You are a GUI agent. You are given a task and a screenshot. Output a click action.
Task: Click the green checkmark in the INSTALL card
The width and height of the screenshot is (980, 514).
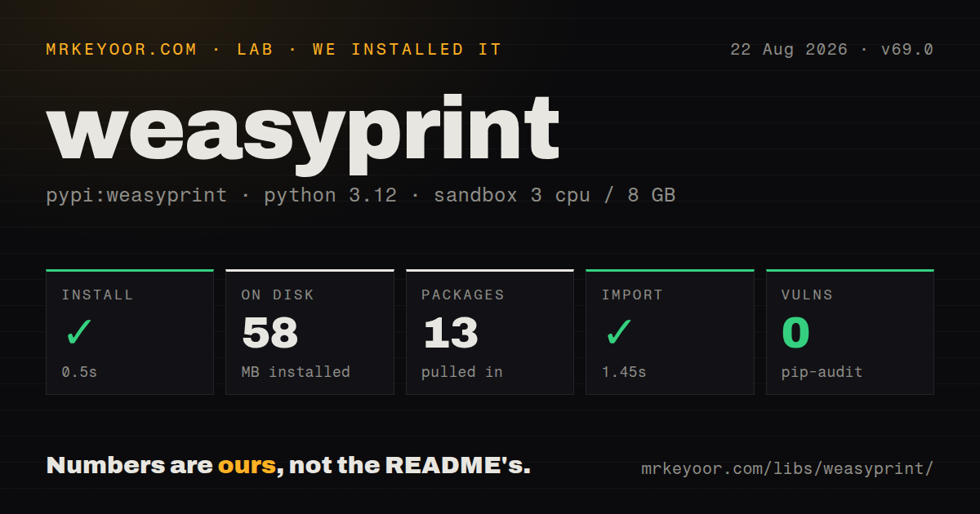(78, 332)
